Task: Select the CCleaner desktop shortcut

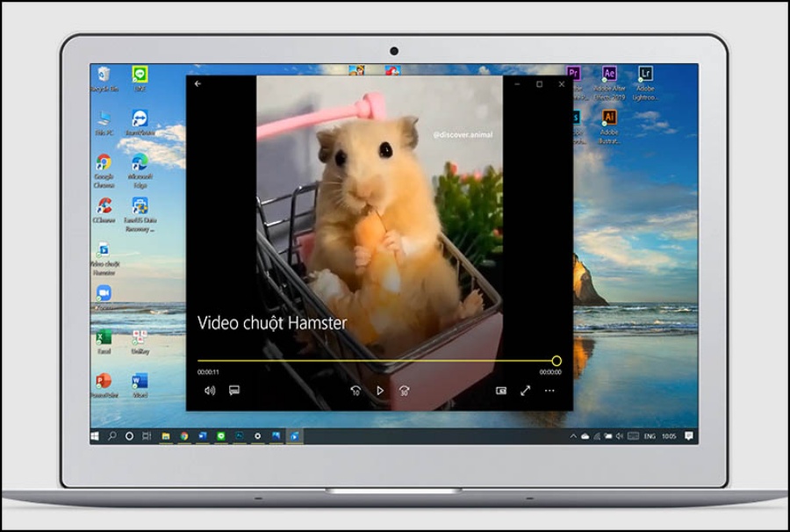Action: (104, 207)
